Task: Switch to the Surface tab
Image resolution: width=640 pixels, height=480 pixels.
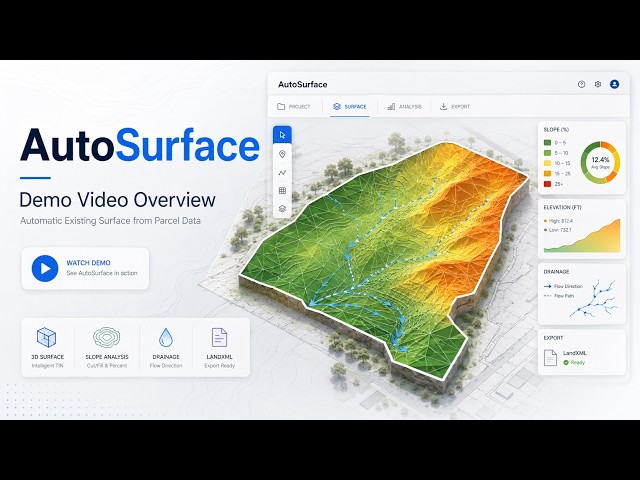Action: pyautogui.click(x=350, y=107)
